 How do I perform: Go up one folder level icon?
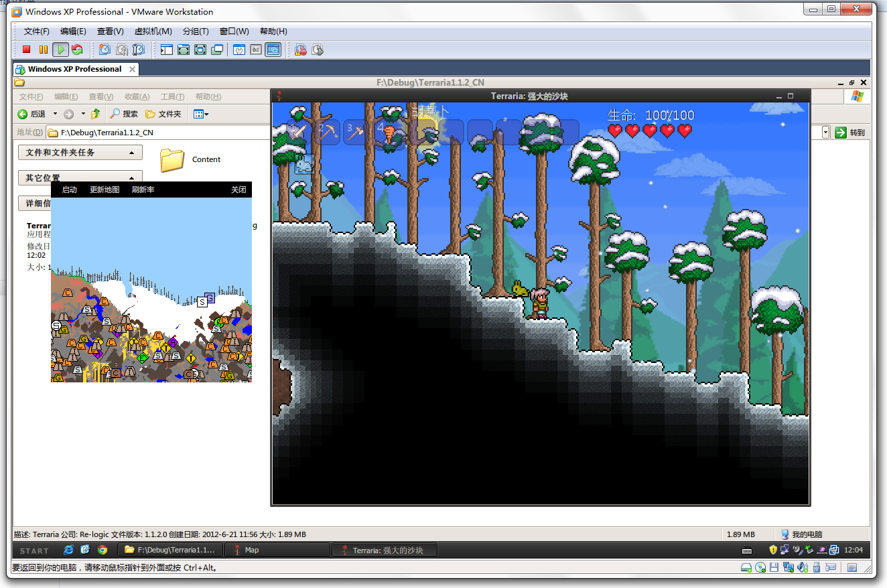(96, 114)
